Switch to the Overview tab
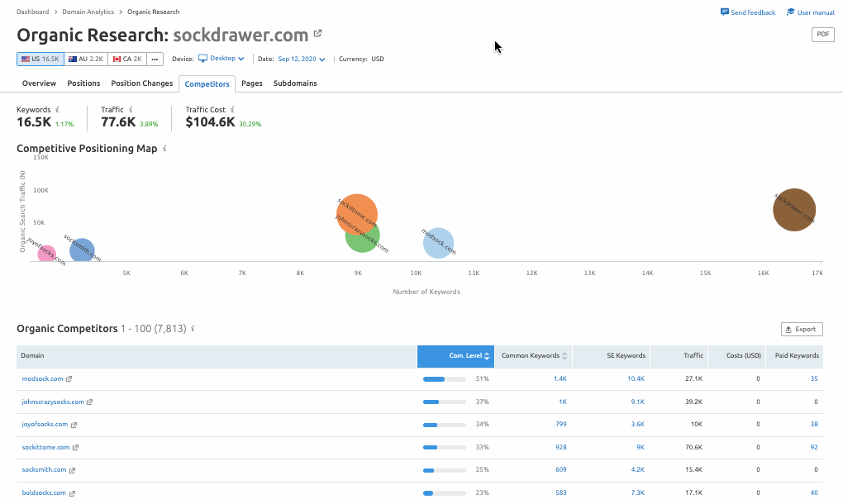The width and height of the screenshot is (843, 504). pyautogui.click(x=39, y=83)
